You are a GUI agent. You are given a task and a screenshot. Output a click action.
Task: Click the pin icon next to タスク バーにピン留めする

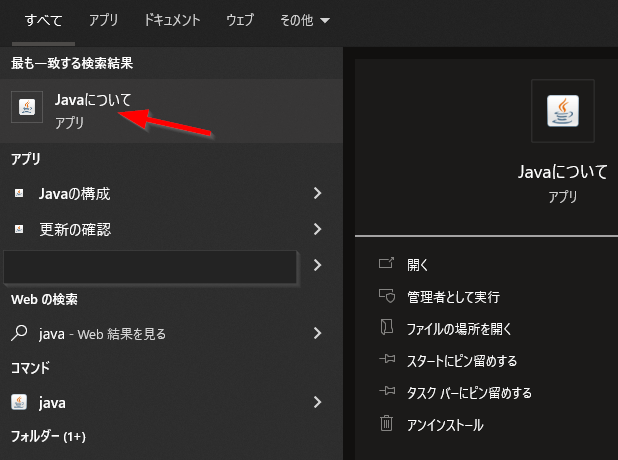point(387,391)
